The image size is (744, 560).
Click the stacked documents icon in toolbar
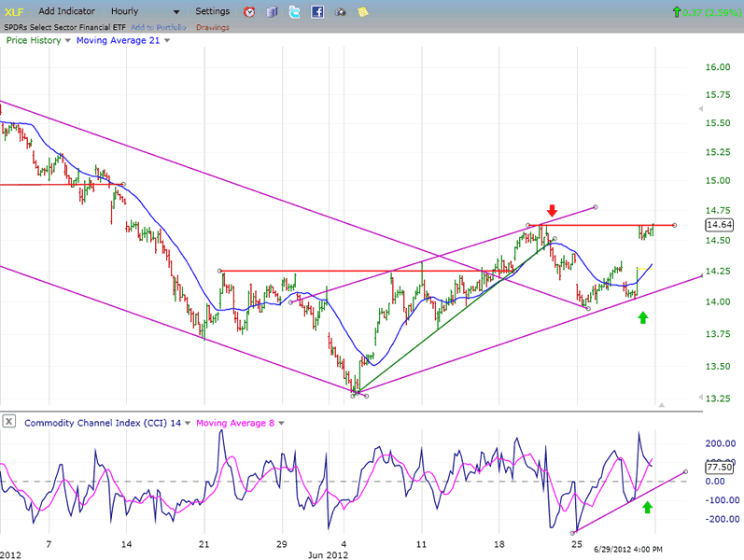coord(273,12)
